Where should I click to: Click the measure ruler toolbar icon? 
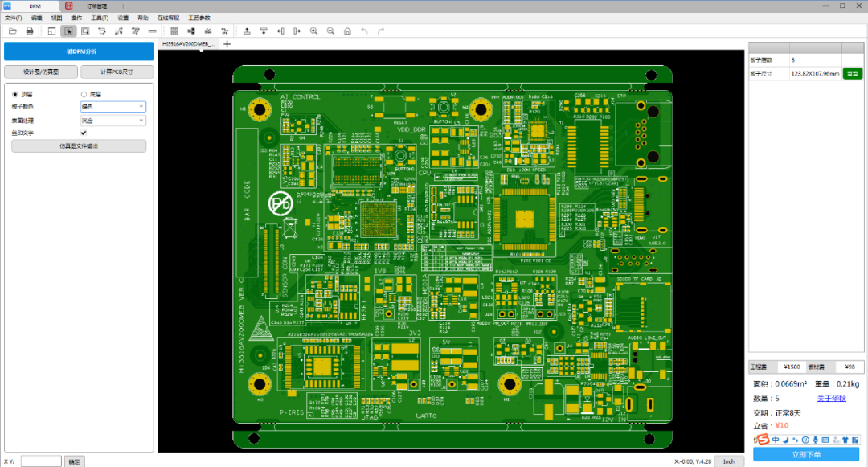click(x=152, y=31)
